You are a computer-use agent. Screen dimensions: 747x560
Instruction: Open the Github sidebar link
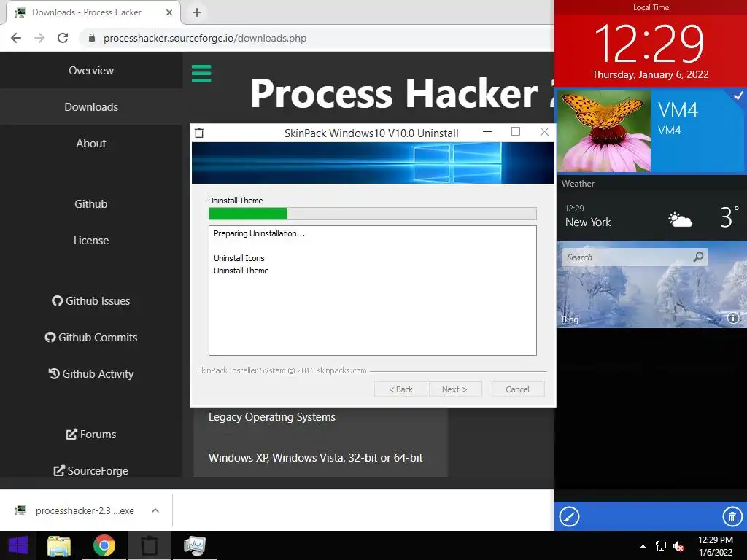tap(91, 204)
